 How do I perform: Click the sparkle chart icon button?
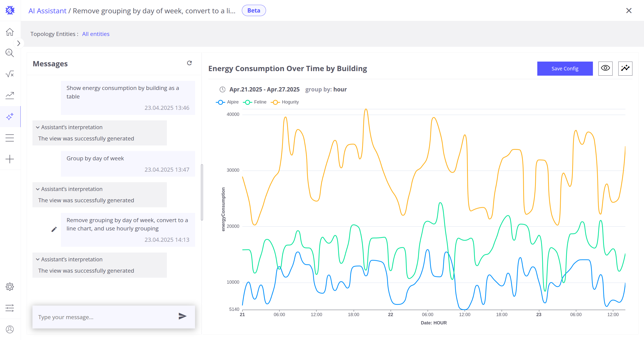coord(625,68)
